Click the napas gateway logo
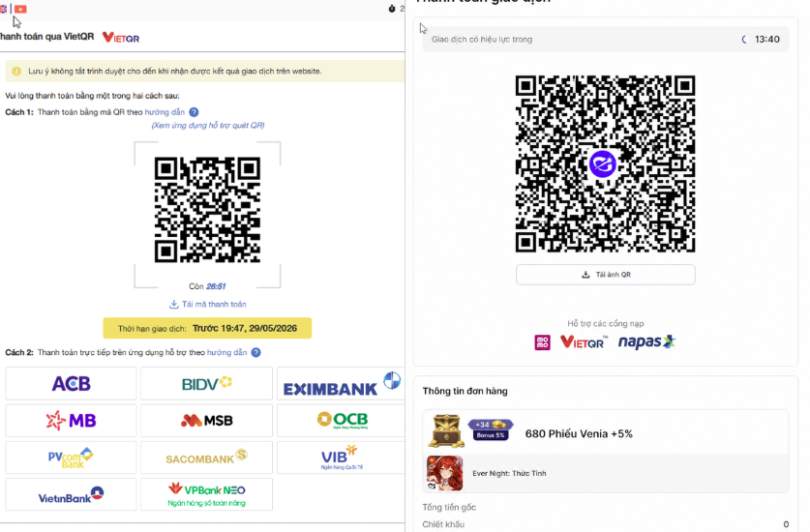Image resolution: width=810 pixels, height=532 pixels. tap(646, 341)
